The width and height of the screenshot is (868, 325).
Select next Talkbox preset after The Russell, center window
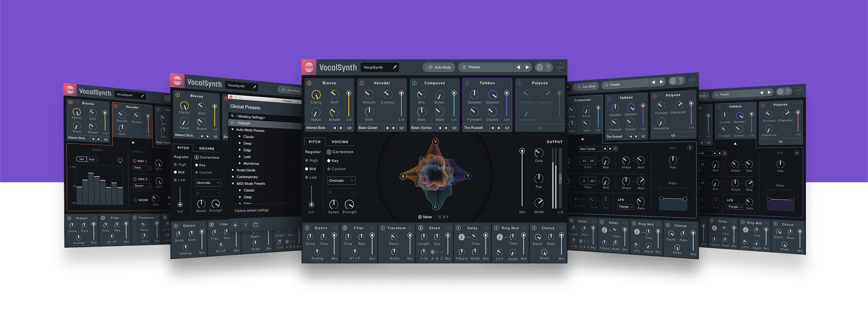pos(499,128)
